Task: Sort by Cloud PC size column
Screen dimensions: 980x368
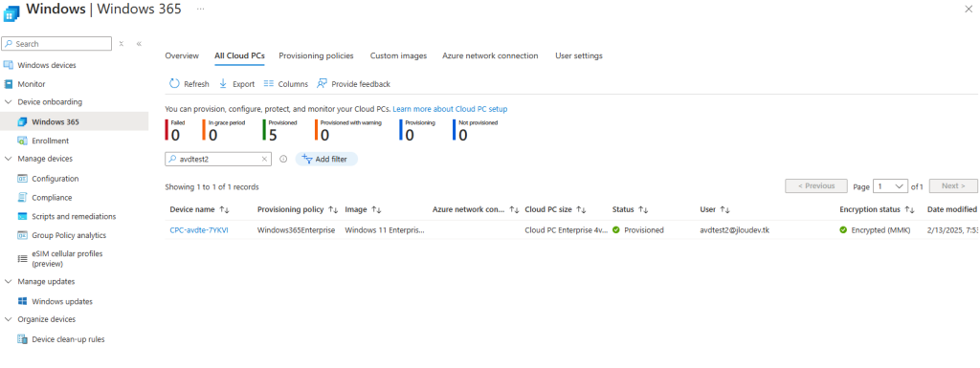Action: coord(556,209)
